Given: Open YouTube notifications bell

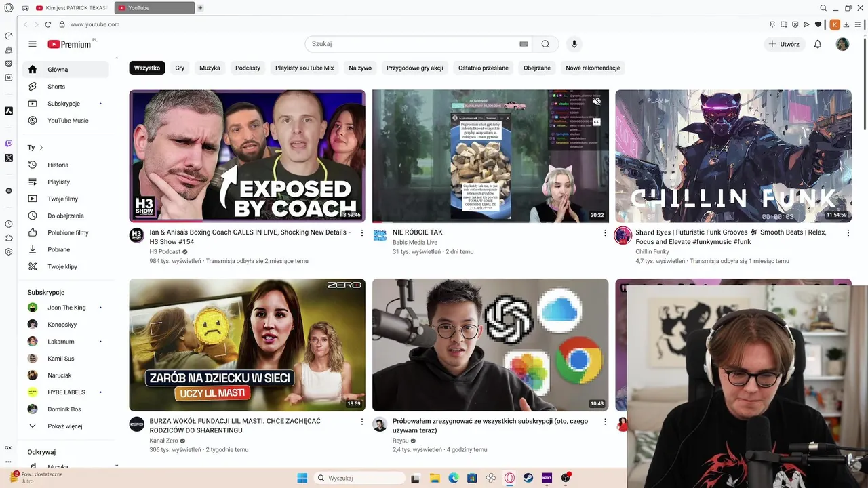Looking at the screenshot, I should [x=818, y=44].
